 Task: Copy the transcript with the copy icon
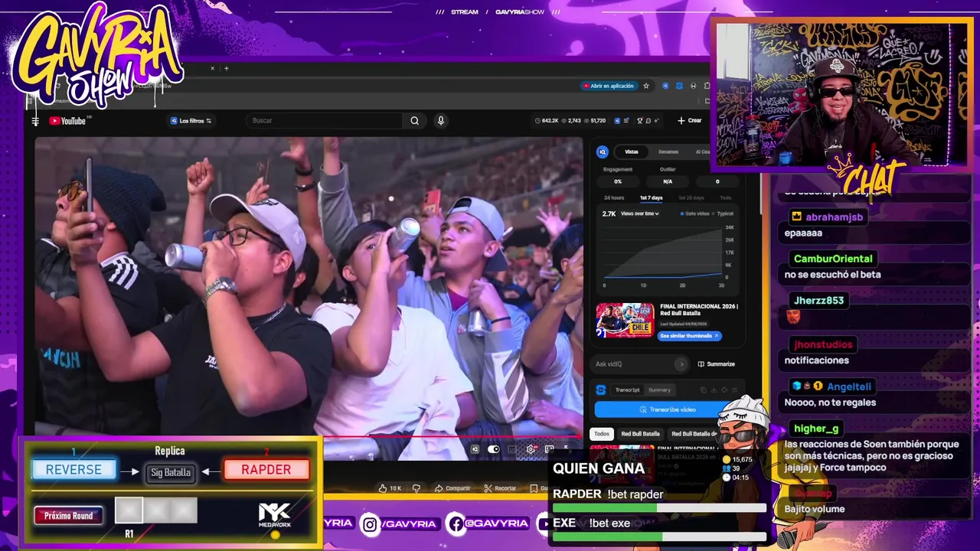[704, 390]
